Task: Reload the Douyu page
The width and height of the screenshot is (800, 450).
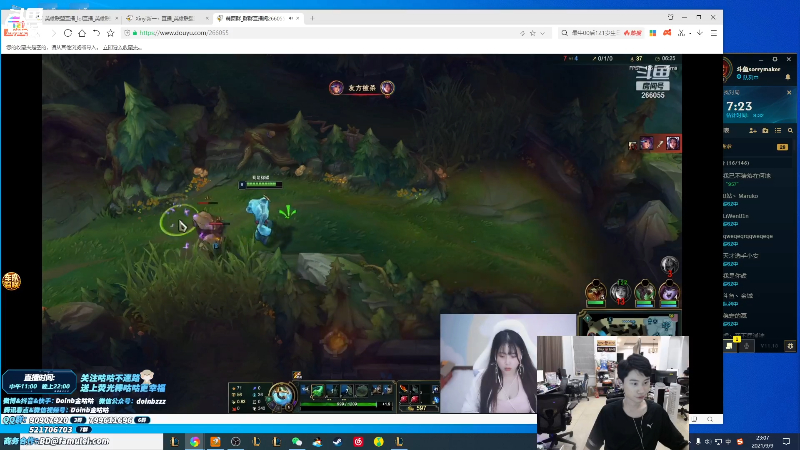Action: pyautogui.click(x=68, y=33)
